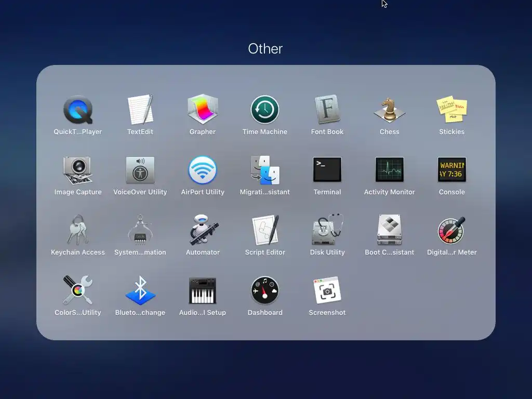
Task: Click the 'Dashboard' label text
Action: (265, 312)
